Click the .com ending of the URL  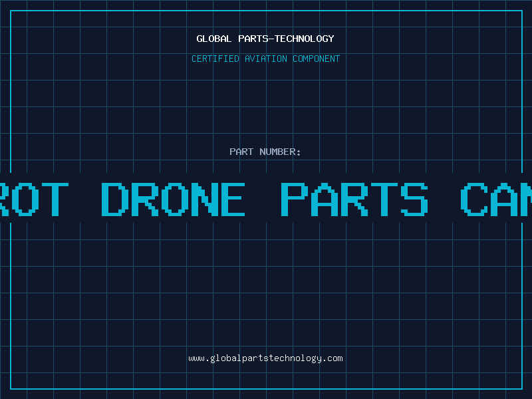pos(332,358)
